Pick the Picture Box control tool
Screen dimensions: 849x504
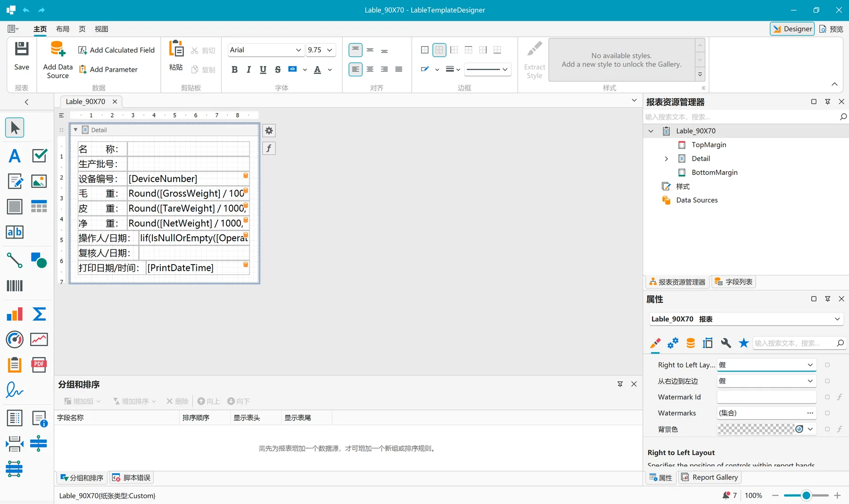(39, 181)
